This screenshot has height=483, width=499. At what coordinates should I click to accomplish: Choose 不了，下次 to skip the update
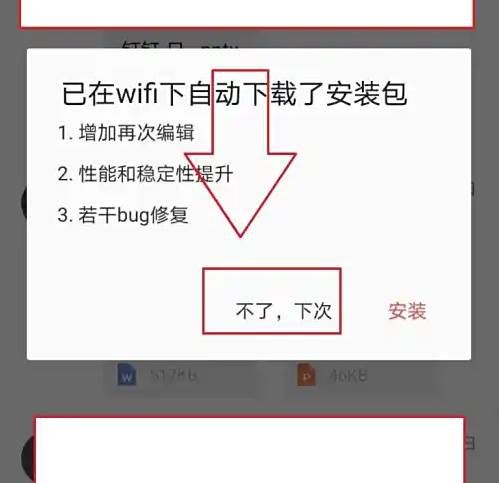click(x=284, y=311)
